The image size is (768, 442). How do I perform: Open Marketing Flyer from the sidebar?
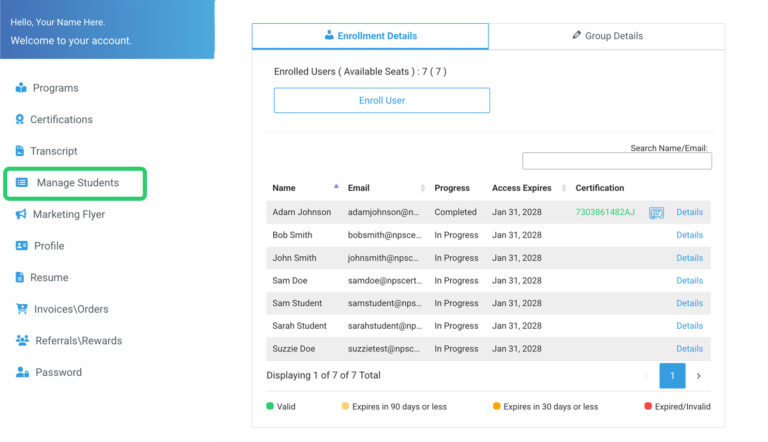coord(69,214)
